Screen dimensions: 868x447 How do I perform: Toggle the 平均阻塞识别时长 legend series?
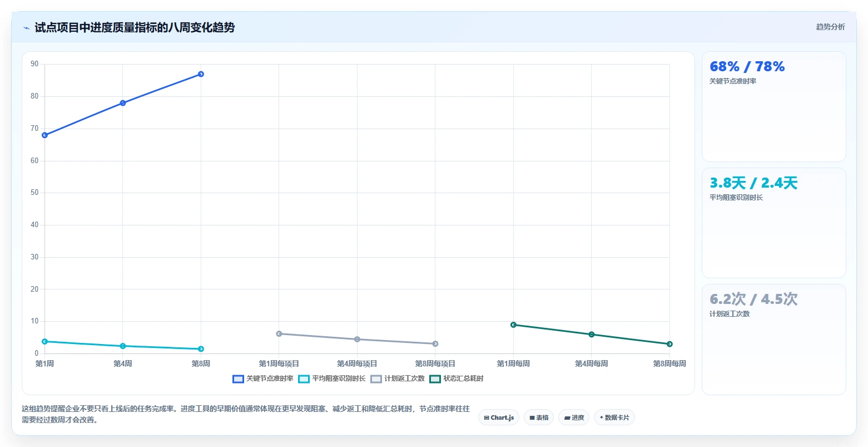point(332,379)
